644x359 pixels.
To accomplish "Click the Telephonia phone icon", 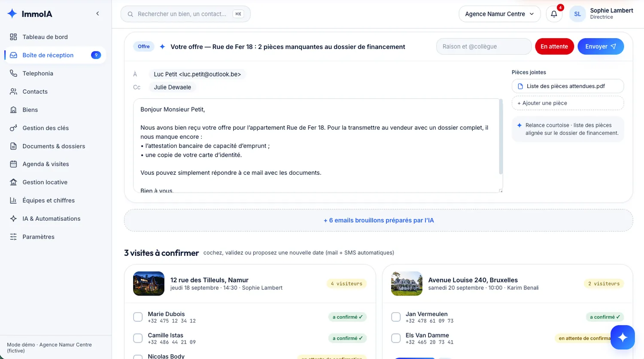I will tap(14, 73).
